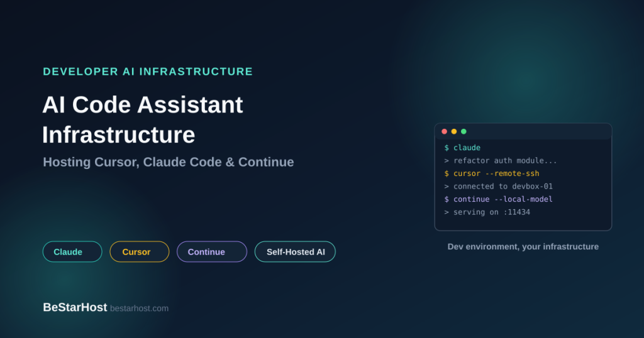Click the yellow minimize dot in terminal
The width and height of the screenshot is (644, 338).
pos(454,131)
